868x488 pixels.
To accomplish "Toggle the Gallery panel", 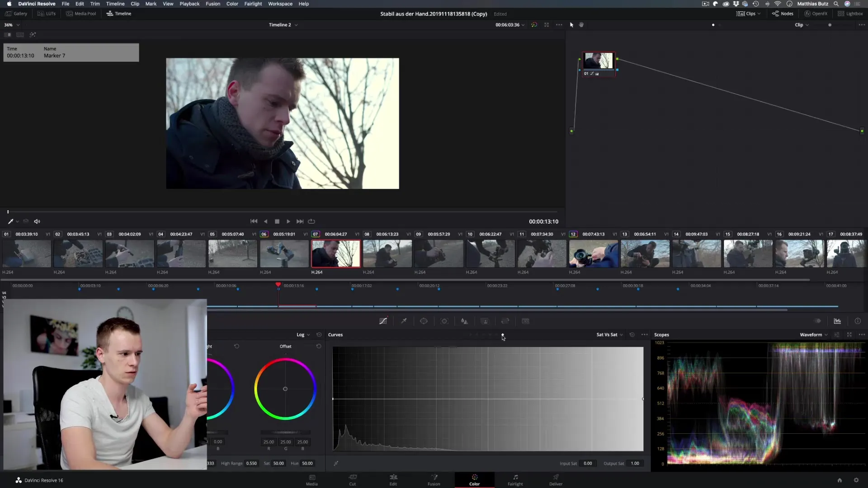I will pyautogui.click(x=16, y=14).
